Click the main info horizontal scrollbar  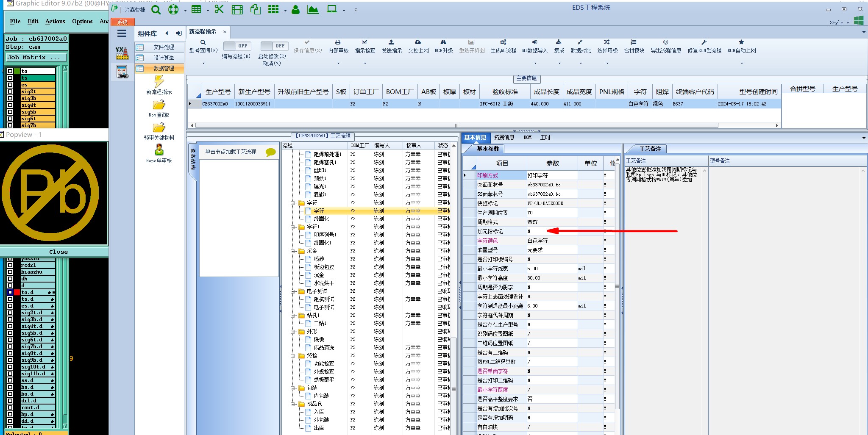pyautogui.click(x=456, y=125)
